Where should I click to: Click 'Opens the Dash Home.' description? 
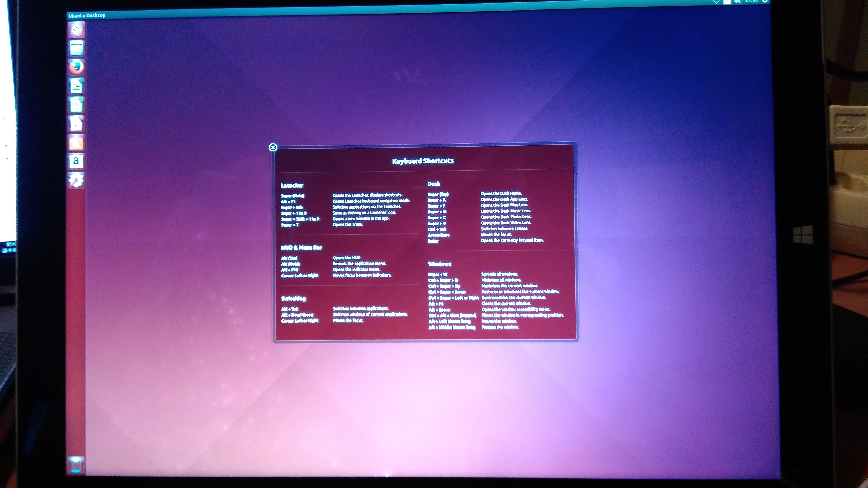(501, 194)
